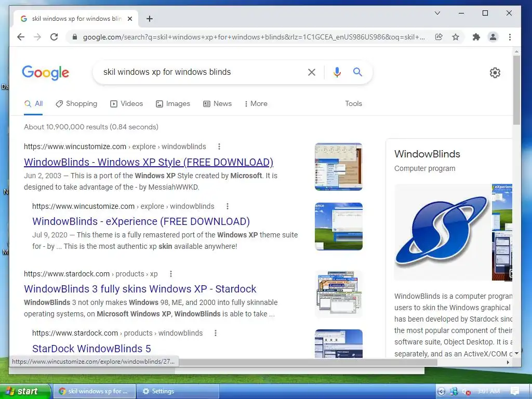Open the tab search chevron
This screenshot has height=399, width=532.
point(437,13)
